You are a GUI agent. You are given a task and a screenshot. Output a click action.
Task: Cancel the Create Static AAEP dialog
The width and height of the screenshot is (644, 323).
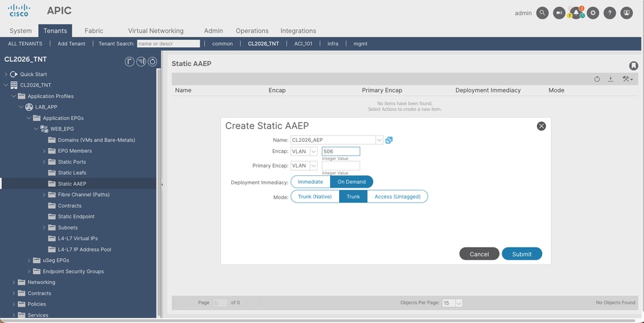click(x=480, y=254)
